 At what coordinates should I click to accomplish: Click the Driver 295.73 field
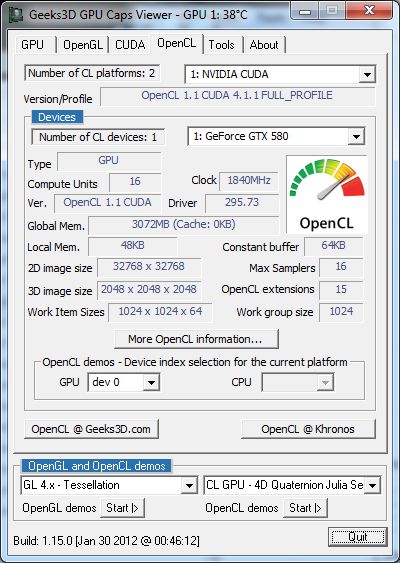pyautogui.click(x=242, y=203)
